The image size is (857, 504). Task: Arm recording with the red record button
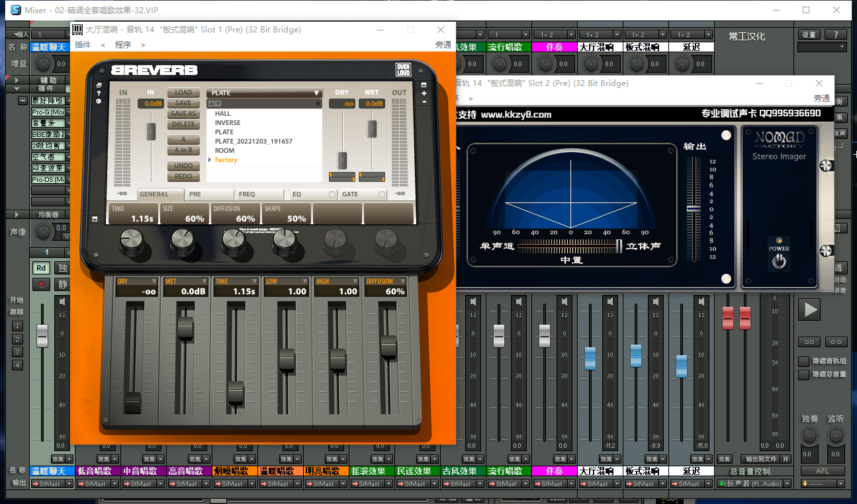[x=42, y=285]
